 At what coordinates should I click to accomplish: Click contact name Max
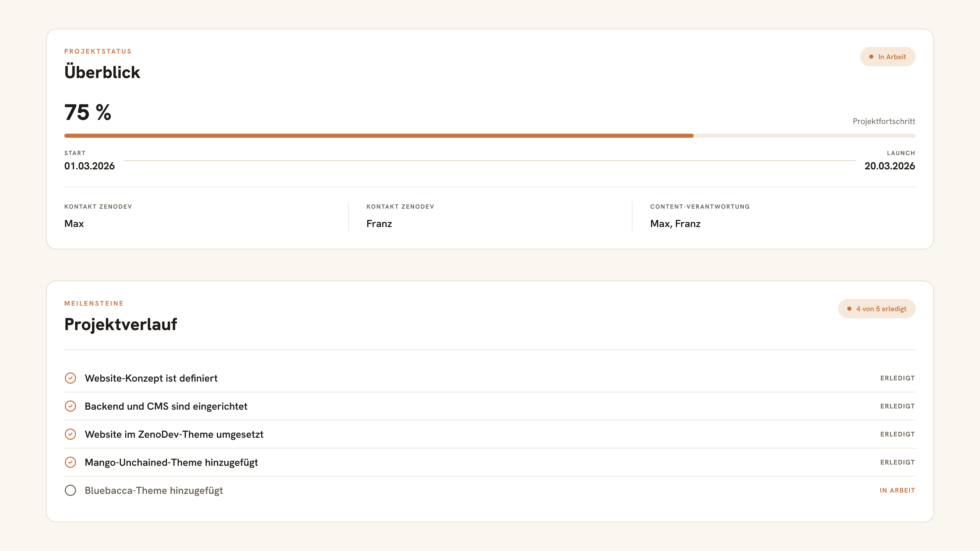click(x=74, y=224)
